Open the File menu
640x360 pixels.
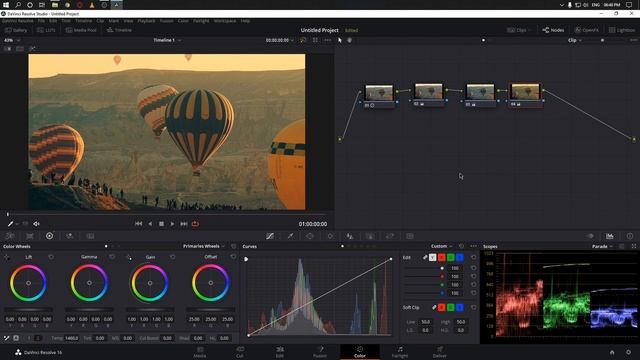tap(41, 21)
